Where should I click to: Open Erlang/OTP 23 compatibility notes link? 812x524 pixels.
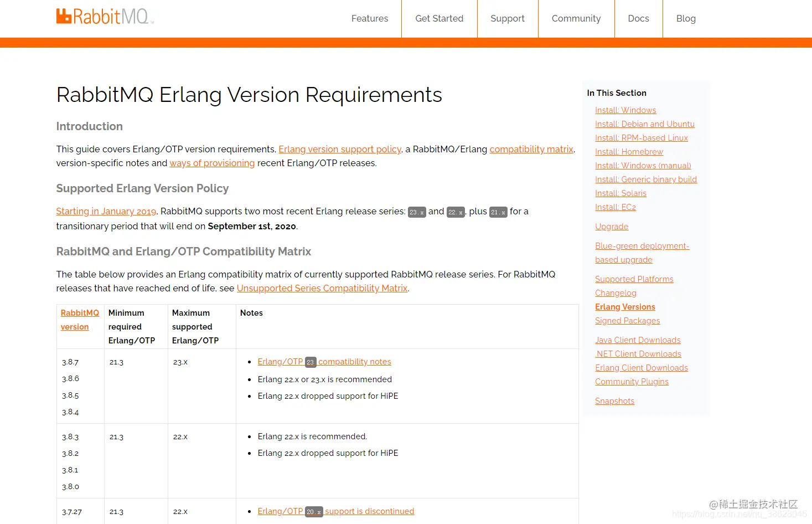324,362
